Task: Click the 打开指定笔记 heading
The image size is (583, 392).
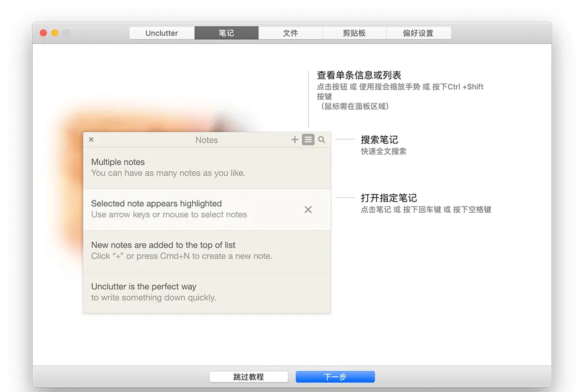Action: click(388, 198)
